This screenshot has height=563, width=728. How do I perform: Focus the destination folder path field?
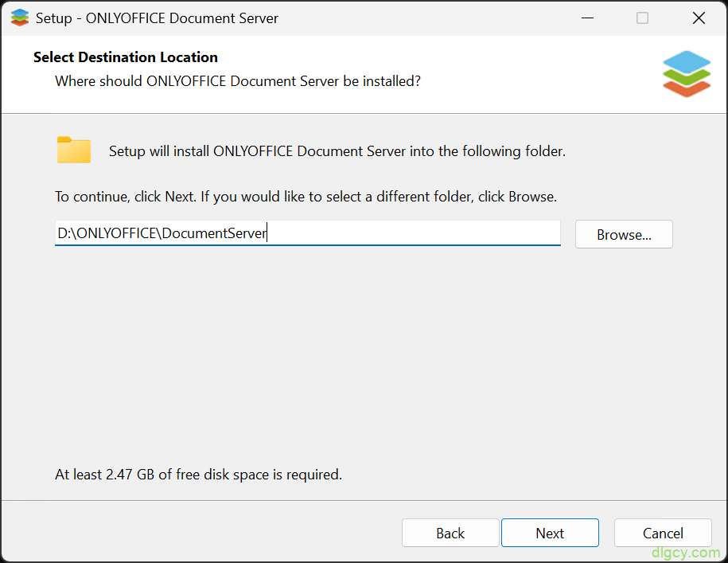point(307,233)
